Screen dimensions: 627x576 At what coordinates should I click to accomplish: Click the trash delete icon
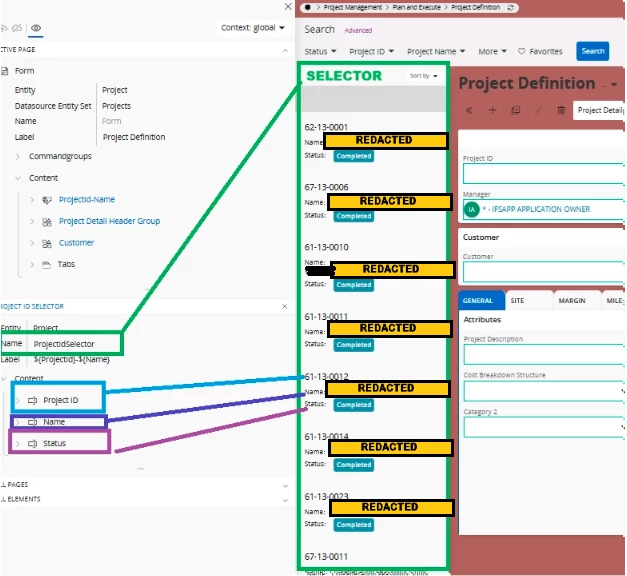pyautogui.click(x=561, y=110)
